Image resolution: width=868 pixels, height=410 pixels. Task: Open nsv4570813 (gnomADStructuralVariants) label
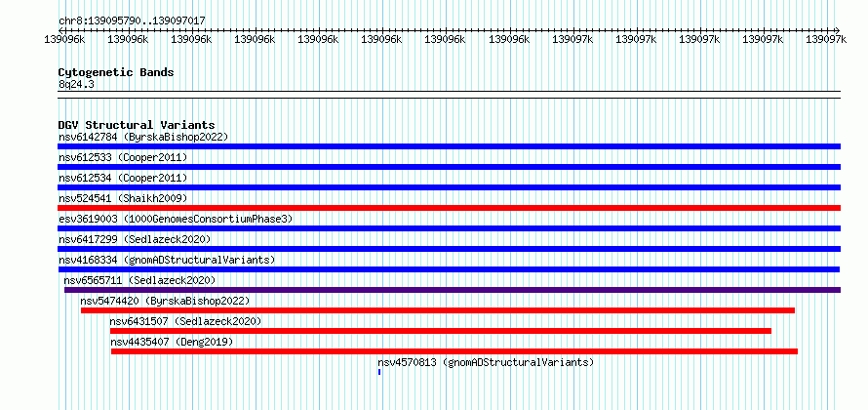(486, 362)
